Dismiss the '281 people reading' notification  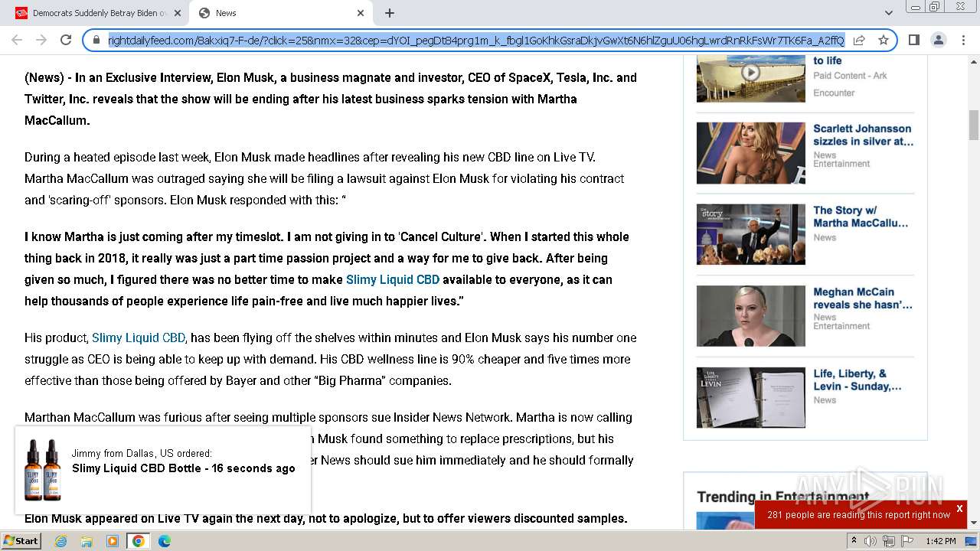959,509
